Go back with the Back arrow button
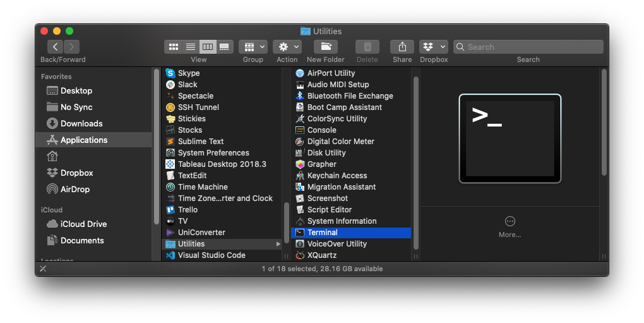The height and width of the screenshot is (323, 644). 55,47
